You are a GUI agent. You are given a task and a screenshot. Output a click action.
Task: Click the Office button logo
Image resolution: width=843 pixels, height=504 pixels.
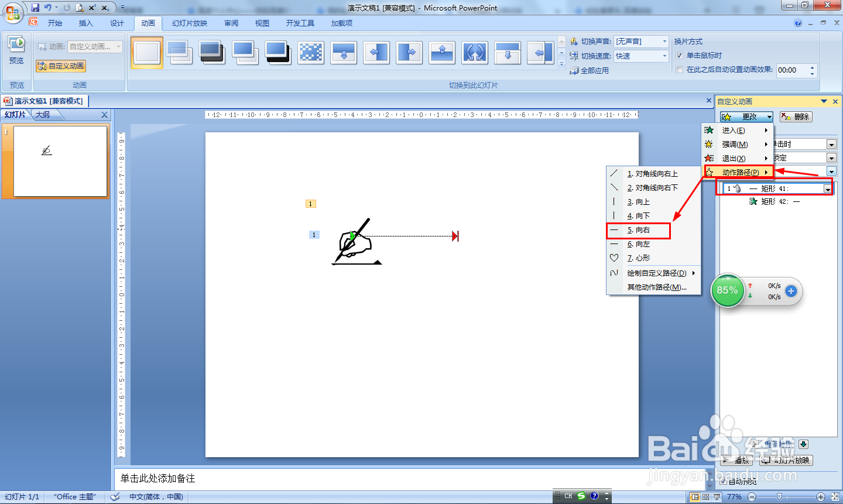click(13, 13)
